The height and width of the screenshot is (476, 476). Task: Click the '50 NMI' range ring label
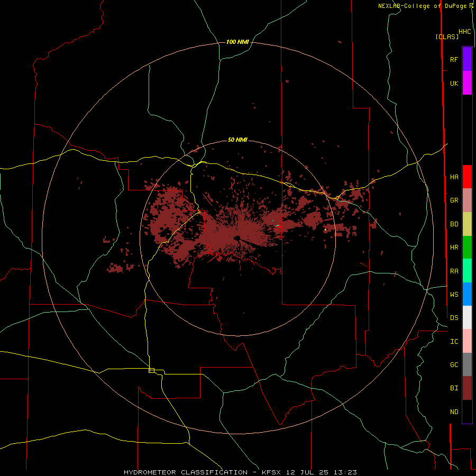[237, 140]
